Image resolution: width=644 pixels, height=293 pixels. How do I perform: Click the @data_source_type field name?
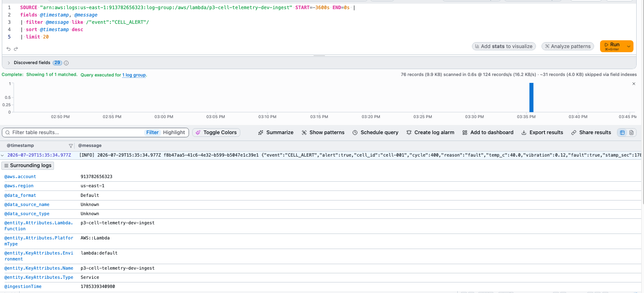click(x=27, y=214)
